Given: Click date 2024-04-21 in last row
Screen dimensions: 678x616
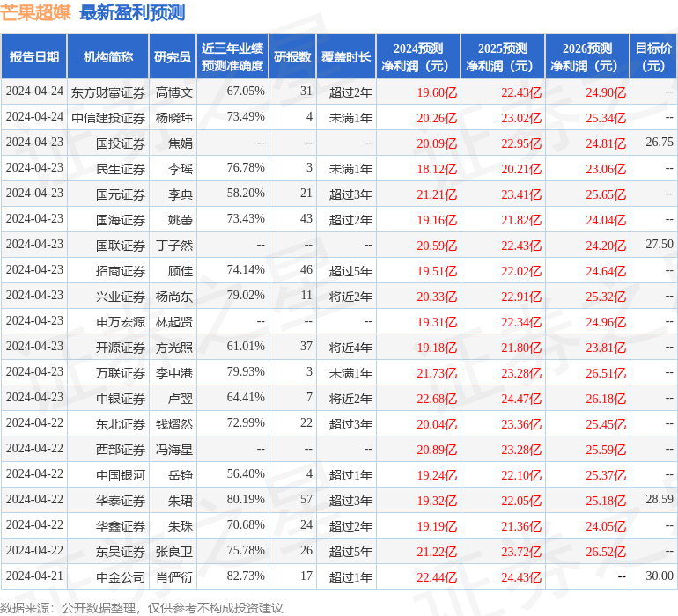Looking at the screenshot, I should 34,576.
